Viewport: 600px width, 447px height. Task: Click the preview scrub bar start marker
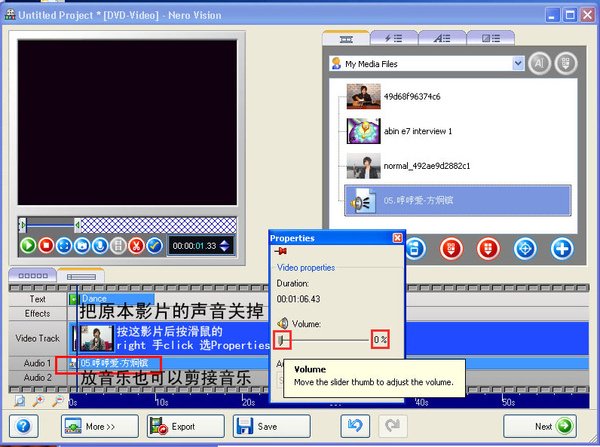coord(23,225)
